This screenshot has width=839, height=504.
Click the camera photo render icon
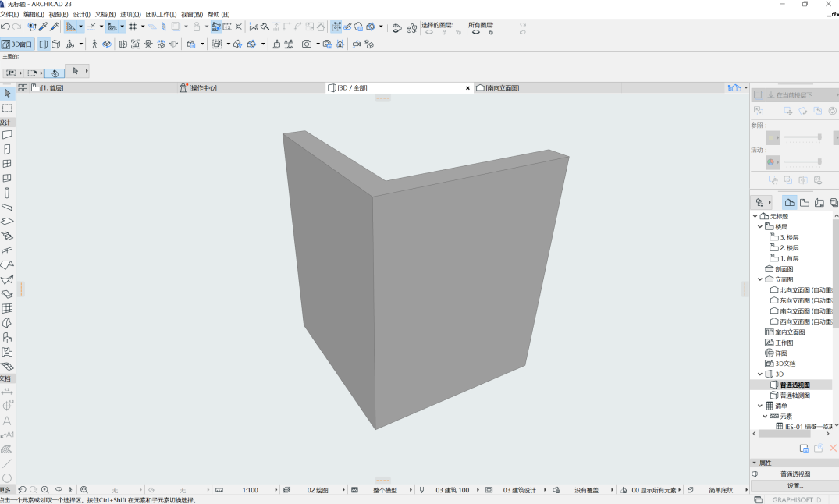307,44
